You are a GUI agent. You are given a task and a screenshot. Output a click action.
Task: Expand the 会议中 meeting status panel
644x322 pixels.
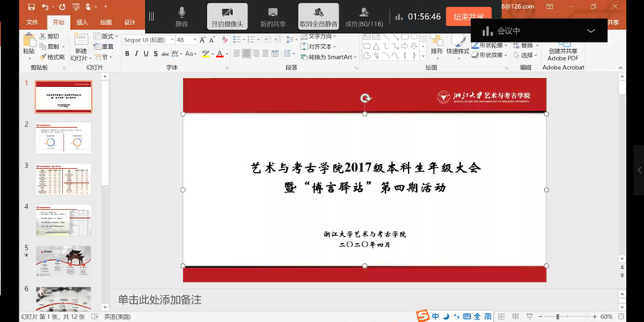pos(591,31)
